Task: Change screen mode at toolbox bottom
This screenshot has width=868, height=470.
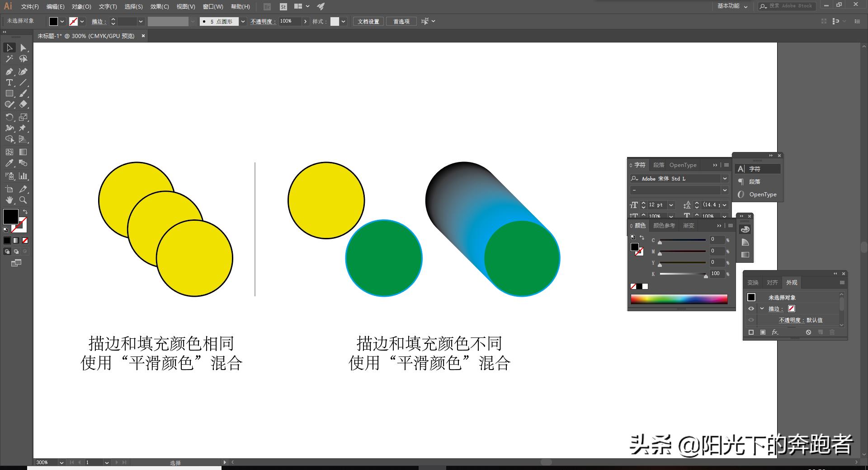Action: 16,263
